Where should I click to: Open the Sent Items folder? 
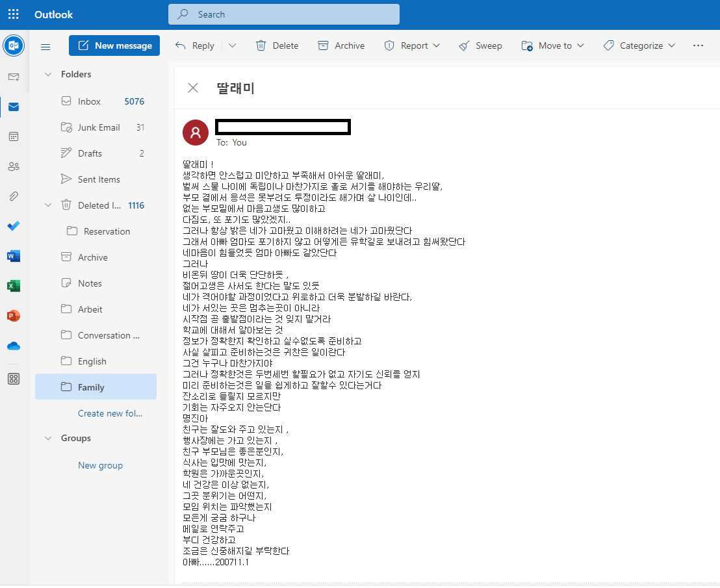96,179
